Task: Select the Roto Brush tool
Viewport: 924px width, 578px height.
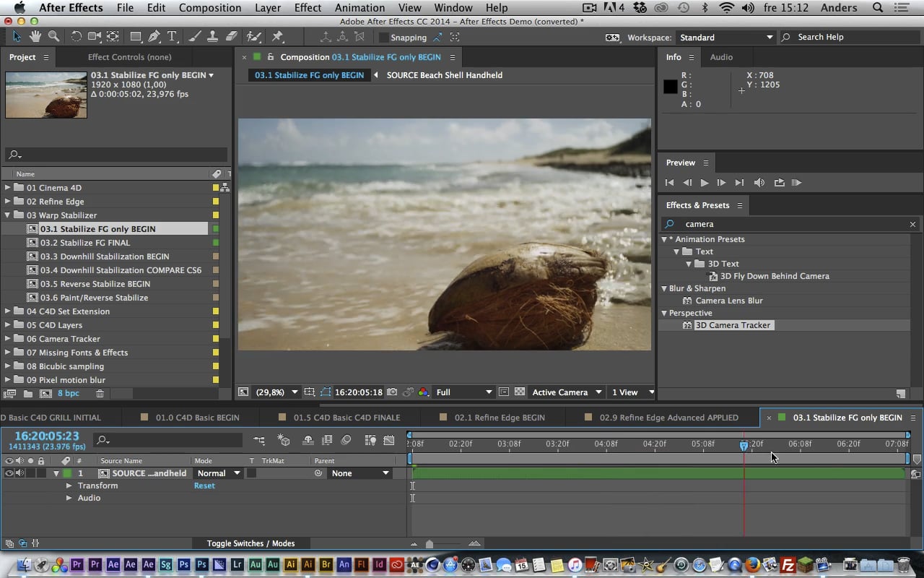Action: point(253,37)
